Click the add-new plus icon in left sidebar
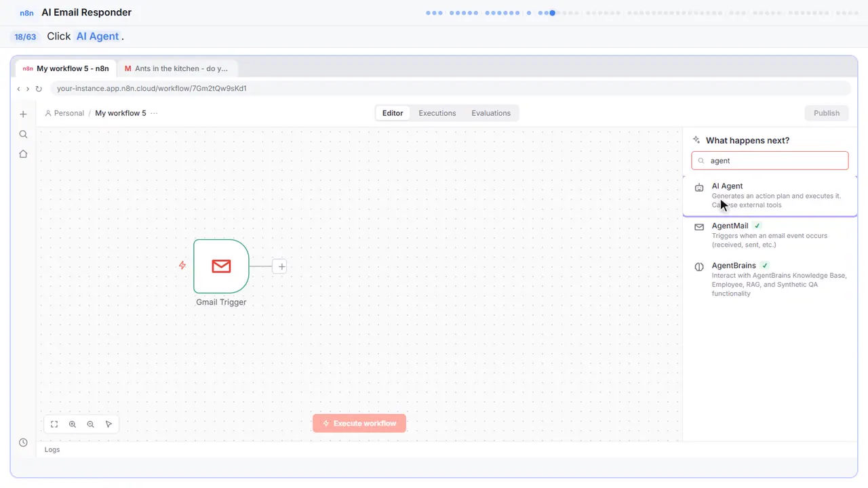Screen dimensions: 868x488 (23, 115)
